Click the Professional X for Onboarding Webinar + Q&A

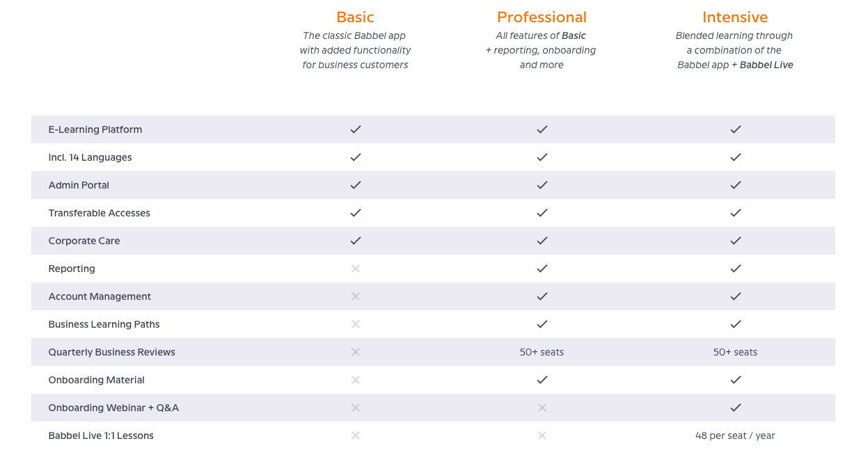click(x=542, y=408)
